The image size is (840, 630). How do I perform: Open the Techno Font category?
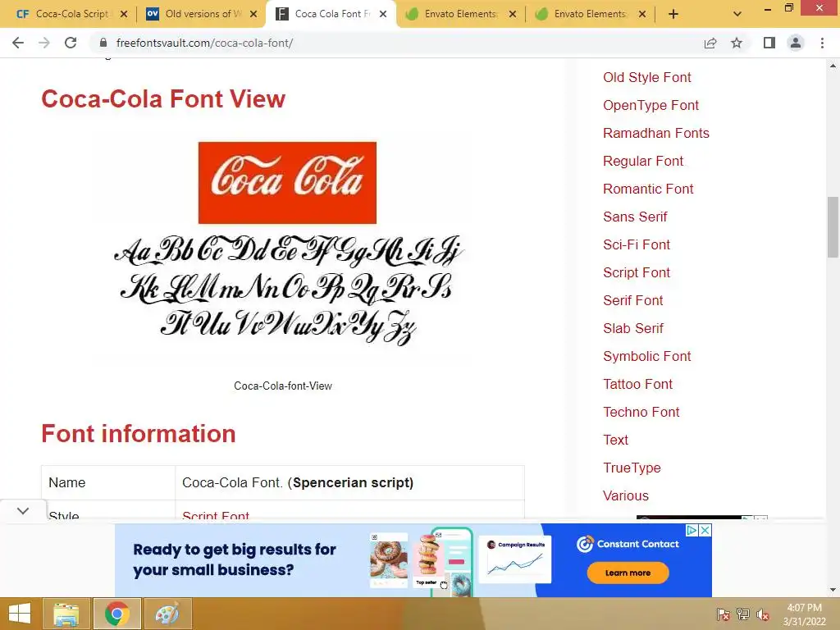point(641,412)
